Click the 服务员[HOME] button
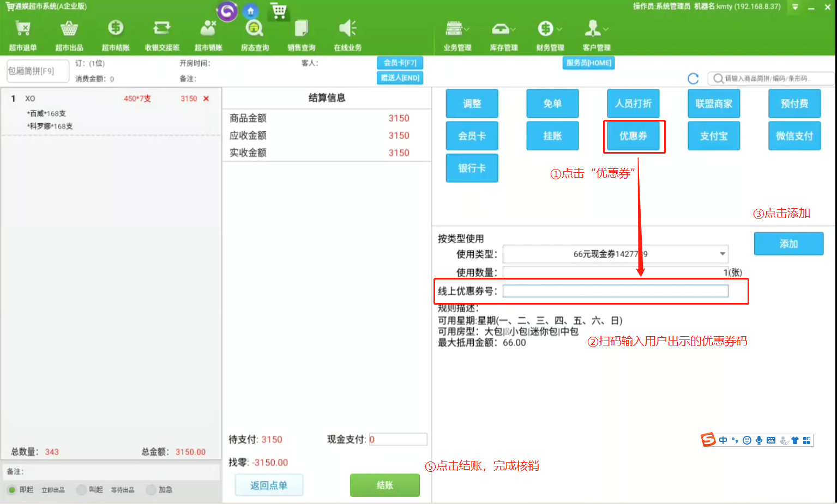 588,63
